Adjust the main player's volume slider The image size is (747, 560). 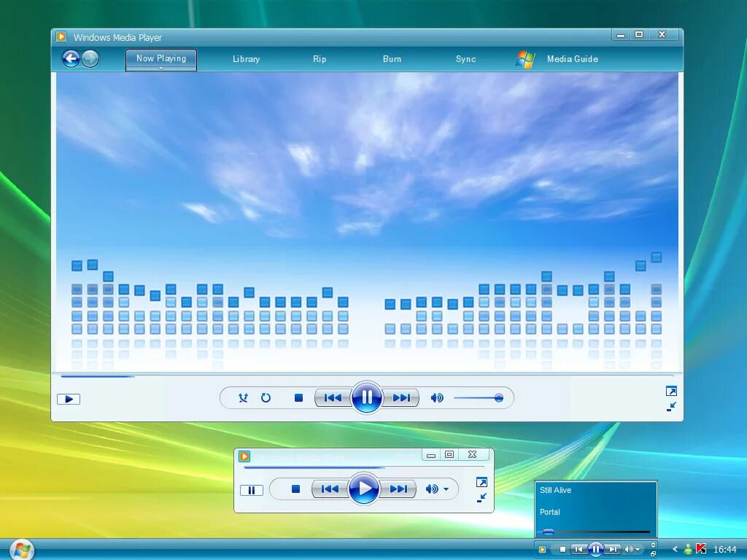479,398
